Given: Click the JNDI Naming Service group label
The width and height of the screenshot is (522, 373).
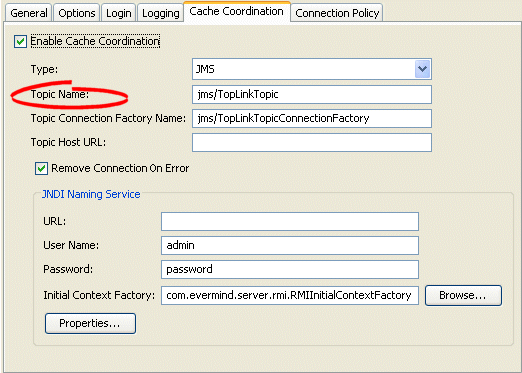Looking at the screenshot, I should pos(91,194).
